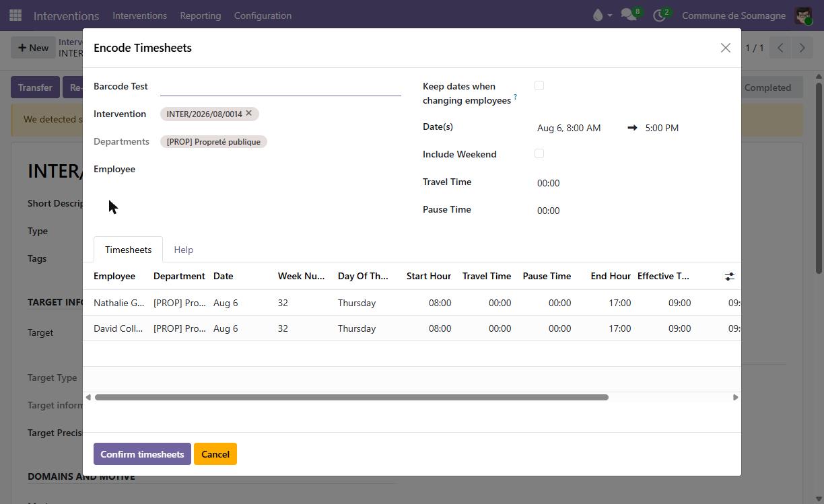This screenshot has width=824, height=504.
Task: Click the end time 5:00 PM field
Action: coord(662,128)
